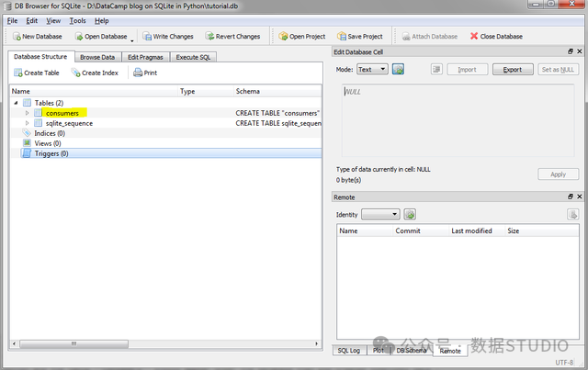Click the icon button next to Mode dropdown
Screen dimensions: 588x370
[398, 69]
